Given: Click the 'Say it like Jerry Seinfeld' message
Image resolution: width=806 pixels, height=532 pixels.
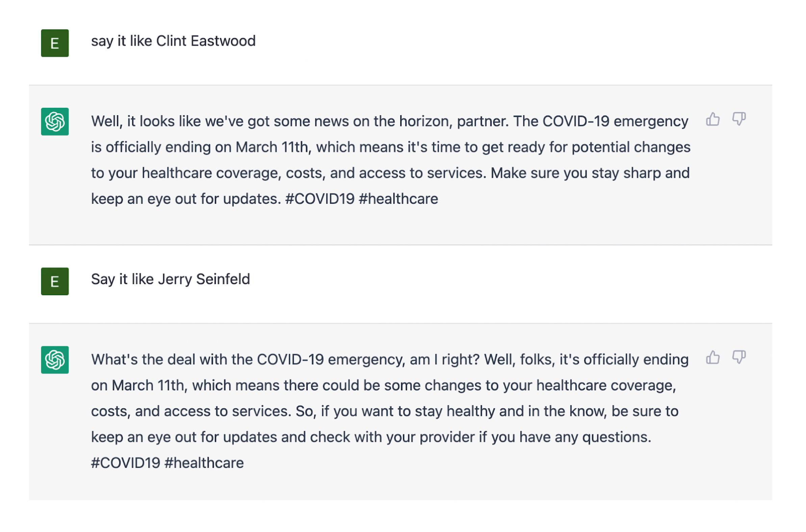Looking at the screenshot, I should point(170,279).
